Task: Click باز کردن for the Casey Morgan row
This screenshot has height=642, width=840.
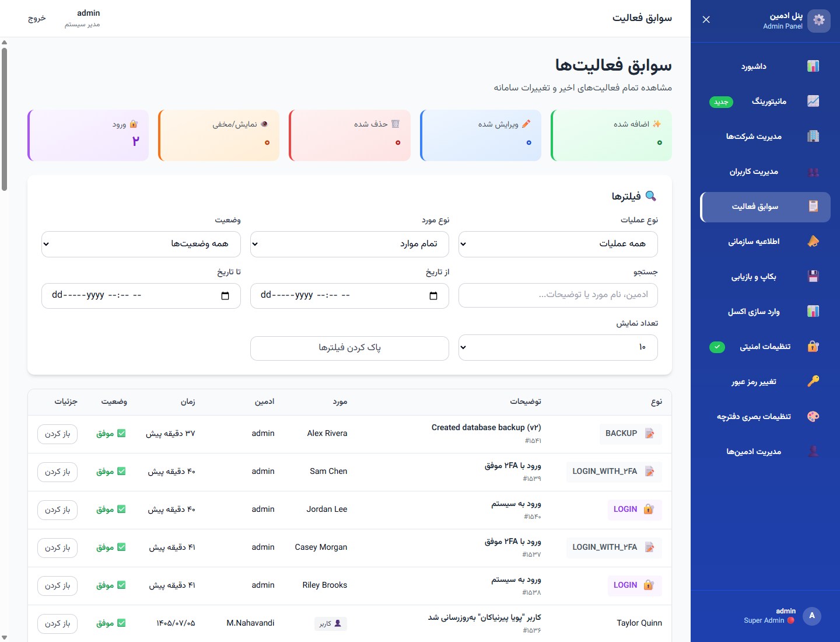Action: [58, 547]
